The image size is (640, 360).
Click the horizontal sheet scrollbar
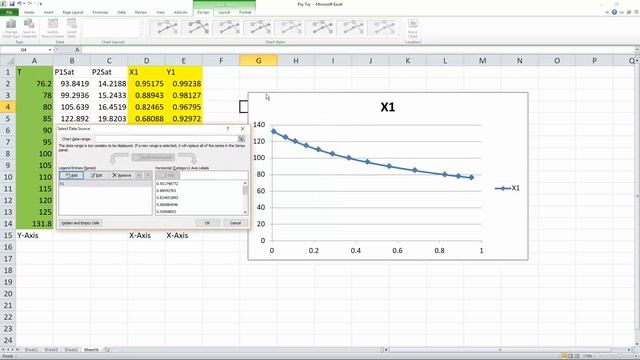(500, 350)
